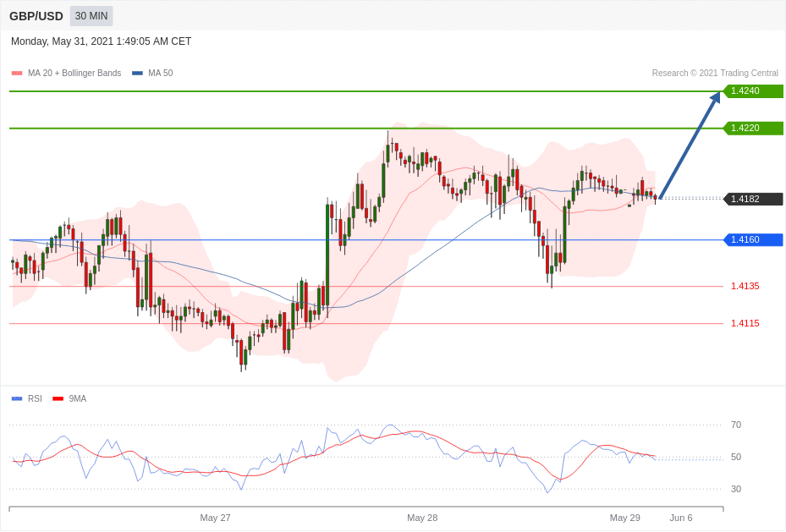Click the blue 1.4160 pivot price tag
Viewport: 786px width, 532px height.
point(753,240)
